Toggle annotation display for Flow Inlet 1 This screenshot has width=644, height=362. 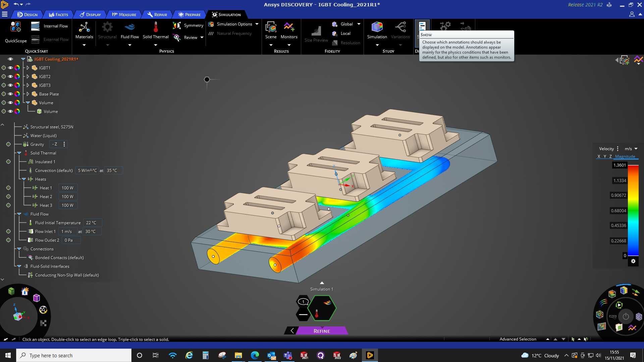8,232
